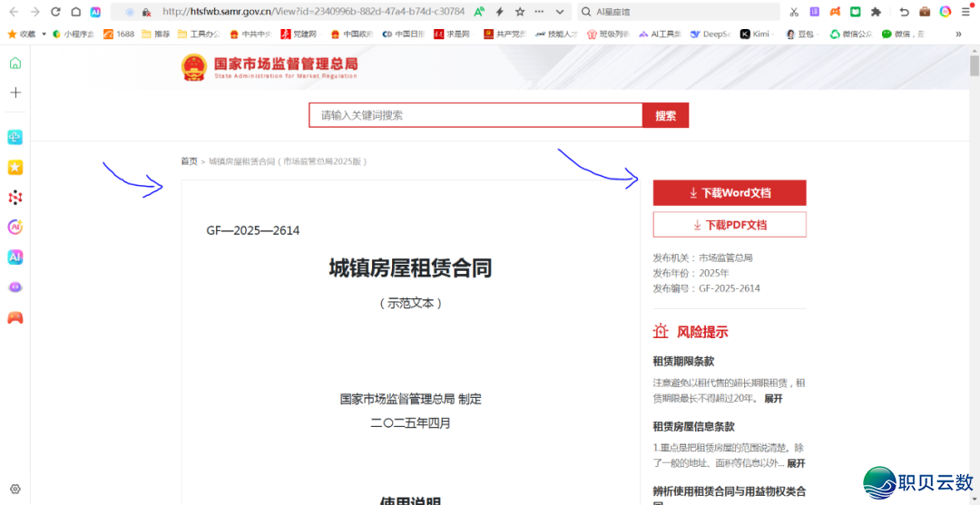Expand the address bar dropdown chevron
This screenshot has height=505, width=980.
click(x=559, y=11)
